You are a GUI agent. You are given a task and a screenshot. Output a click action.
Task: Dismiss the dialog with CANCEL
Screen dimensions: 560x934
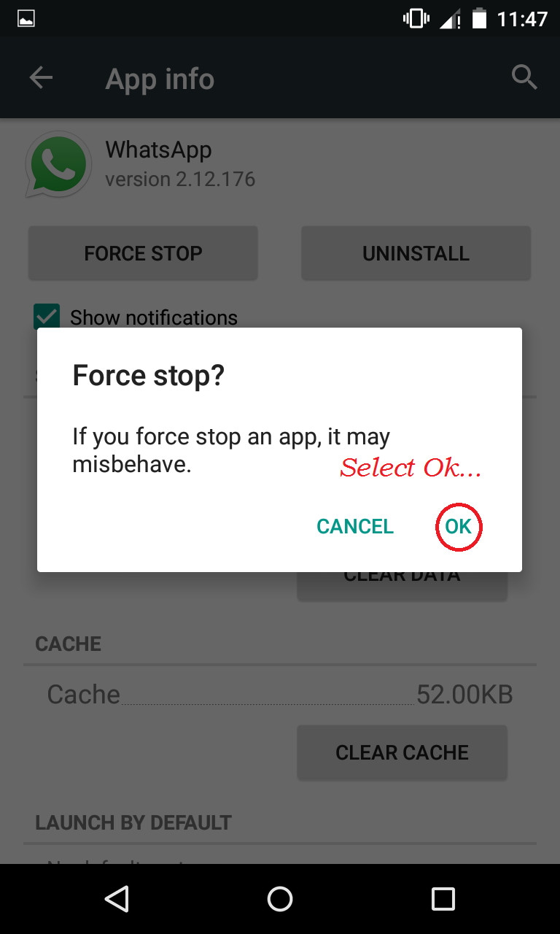(355, 526)
